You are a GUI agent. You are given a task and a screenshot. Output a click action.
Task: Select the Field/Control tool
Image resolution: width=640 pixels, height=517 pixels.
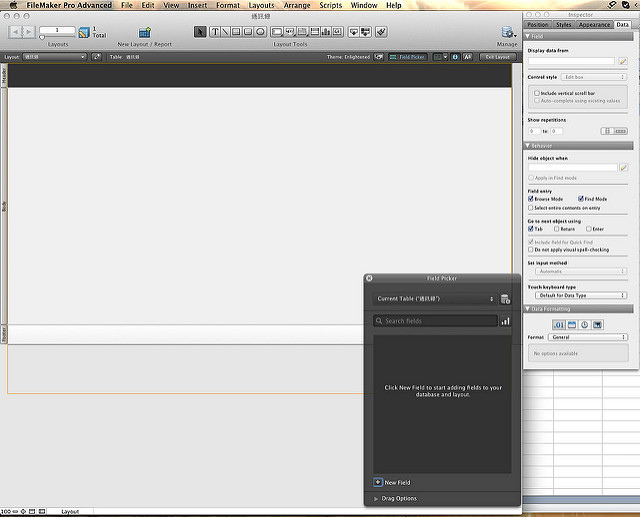(x=277, y=32)
